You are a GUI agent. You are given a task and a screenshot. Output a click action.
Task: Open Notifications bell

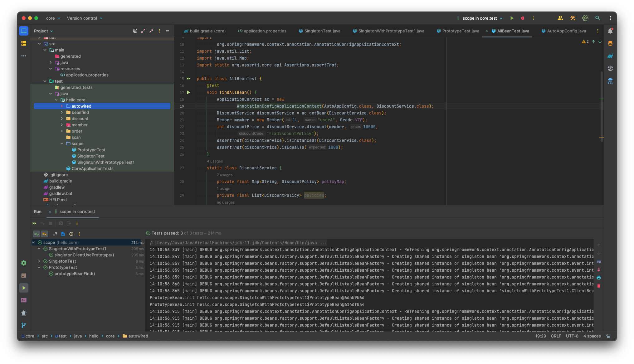(x=610, y=31)
